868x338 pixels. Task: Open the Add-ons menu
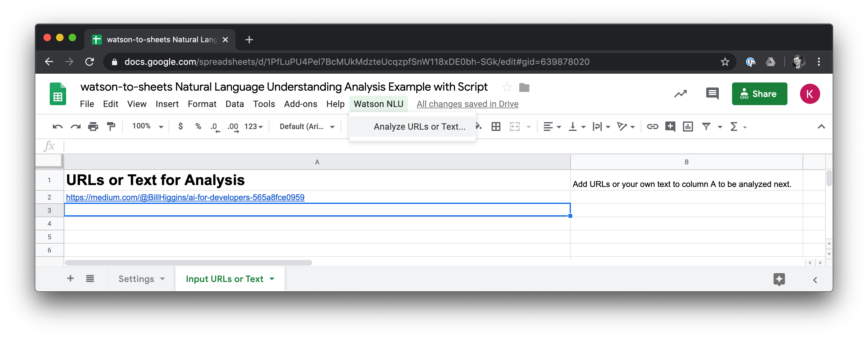[301, 104]
